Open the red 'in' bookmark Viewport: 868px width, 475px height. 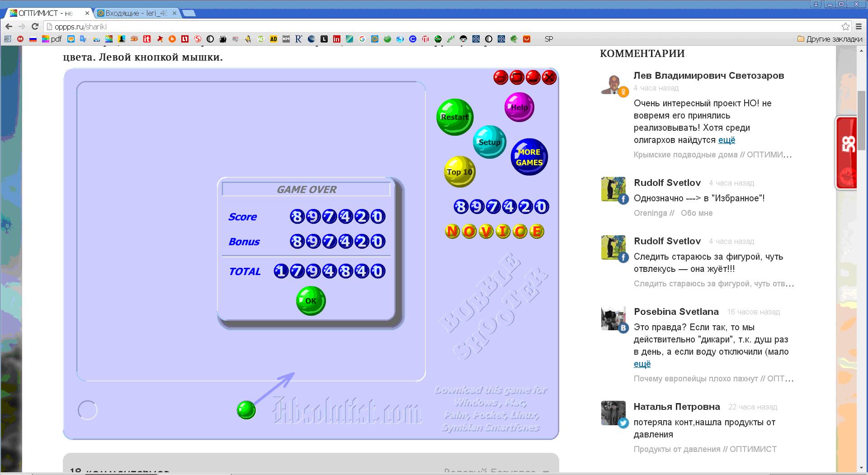pyautogui.click(x=337, y=39)
